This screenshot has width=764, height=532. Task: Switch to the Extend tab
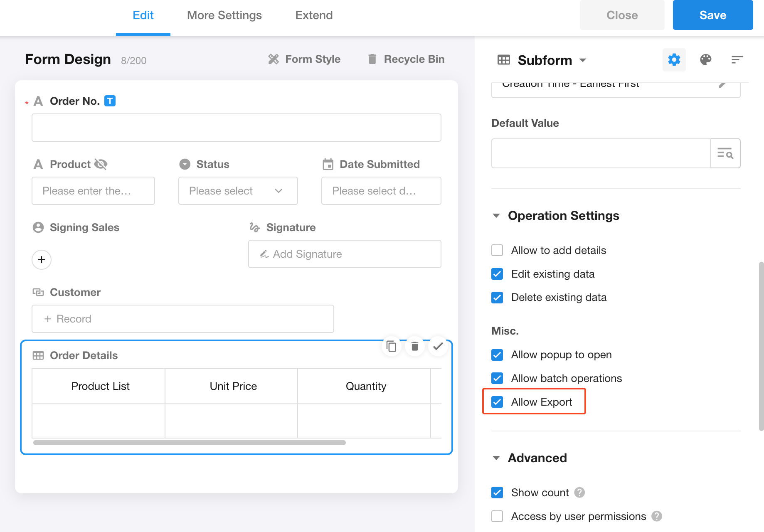click(x=314, y=15)
